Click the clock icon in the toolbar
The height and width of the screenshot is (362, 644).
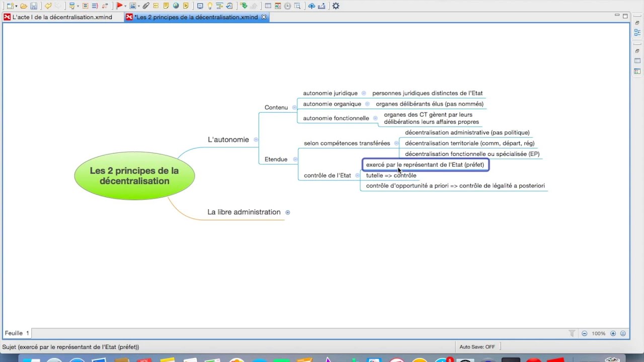click(x=287, y=6)
